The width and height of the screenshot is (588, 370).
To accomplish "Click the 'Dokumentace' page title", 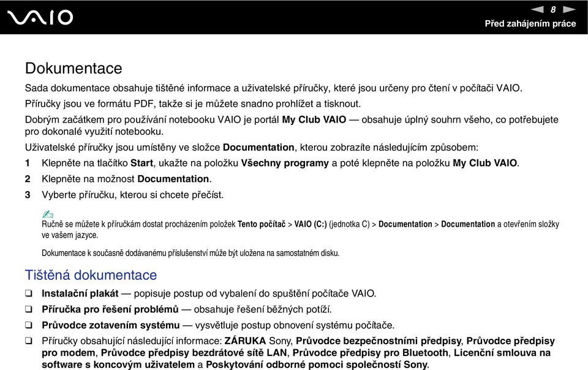I will tap(73, 68).
